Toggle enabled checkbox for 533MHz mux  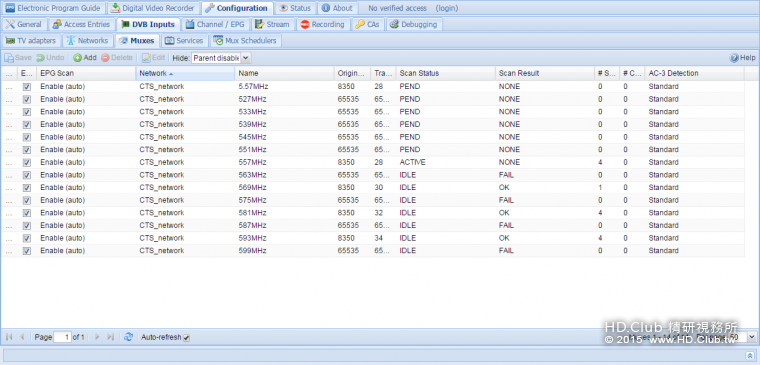pyautogui.click(x=27, y=112)
